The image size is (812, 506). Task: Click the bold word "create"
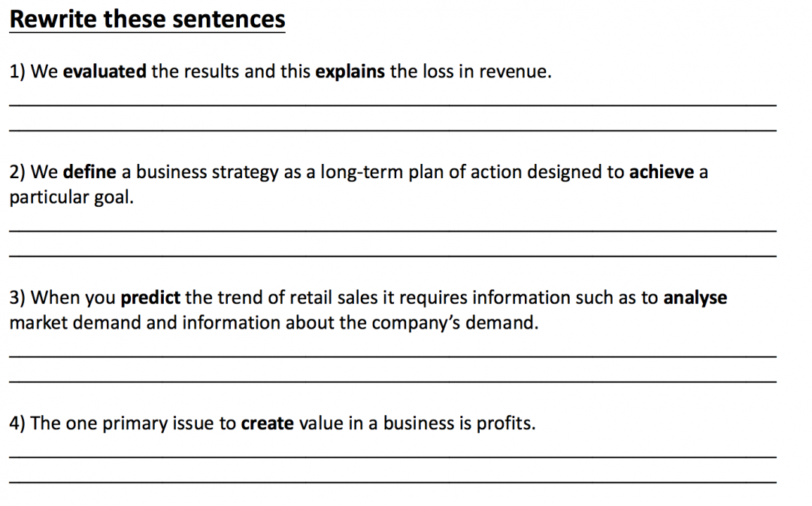267,423
